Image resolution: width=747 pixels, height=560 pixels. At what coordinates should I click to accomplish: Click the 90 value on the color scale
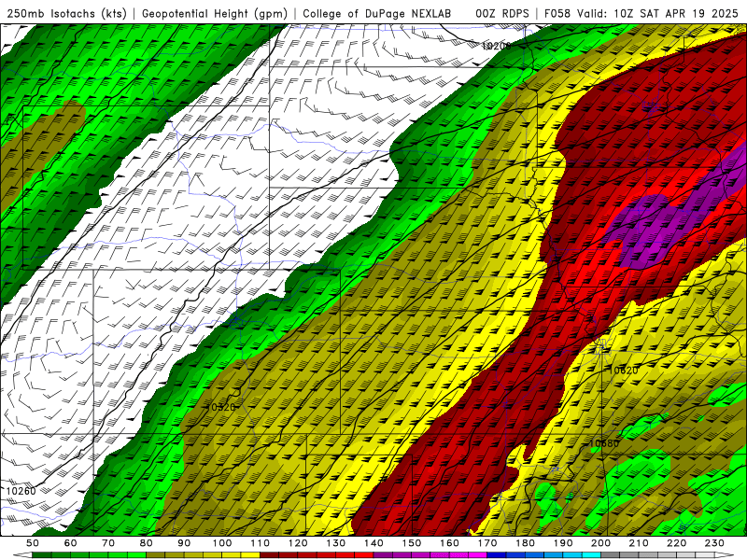(184, 543)
